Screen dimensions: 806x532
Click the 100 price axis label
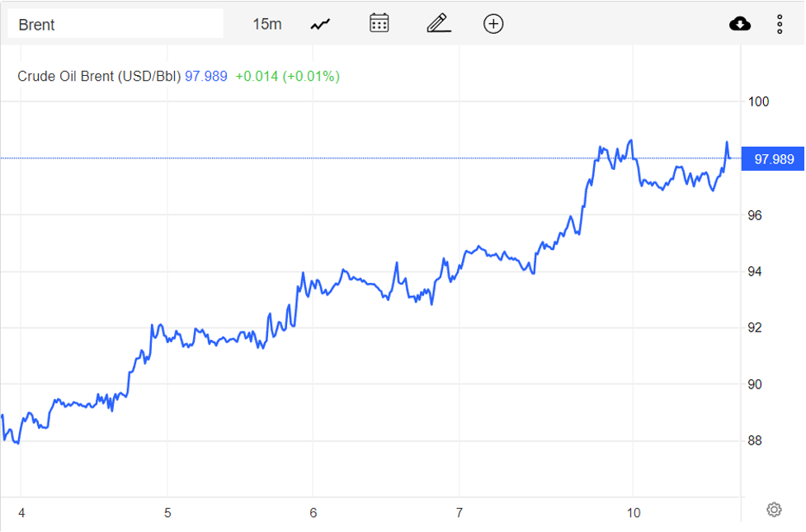[x=757, y=102]
